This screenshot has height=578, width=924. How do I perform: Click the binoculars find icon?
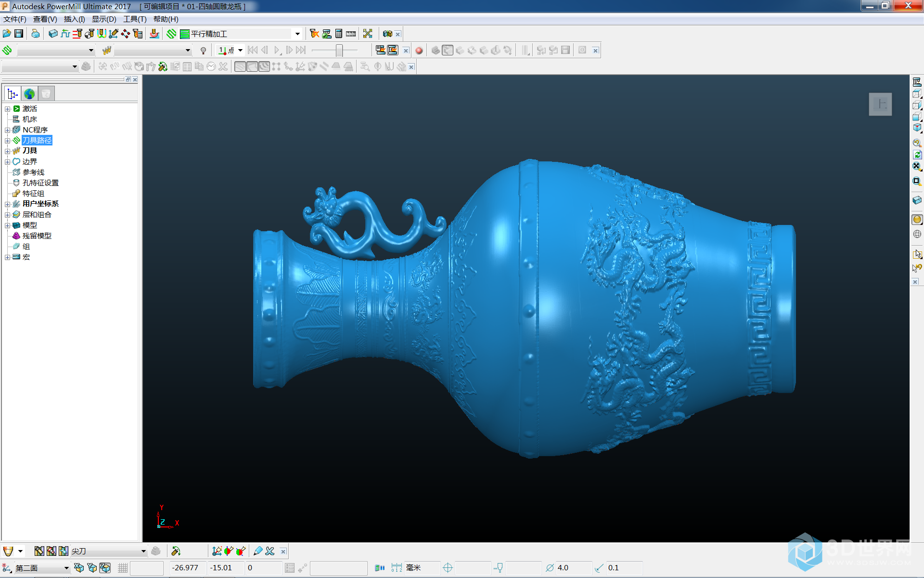(x=387, y=34)
